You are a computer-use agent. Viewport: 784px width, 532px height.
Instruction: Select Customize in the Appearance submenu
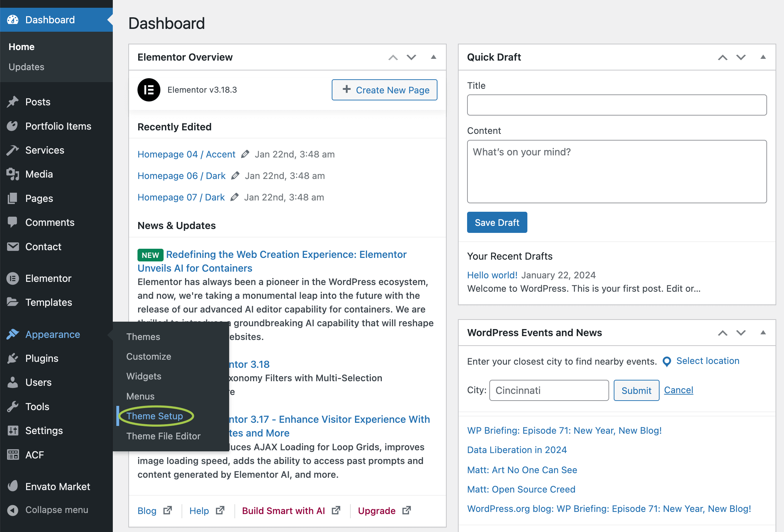pyautogui.click(x=149, y=357)
